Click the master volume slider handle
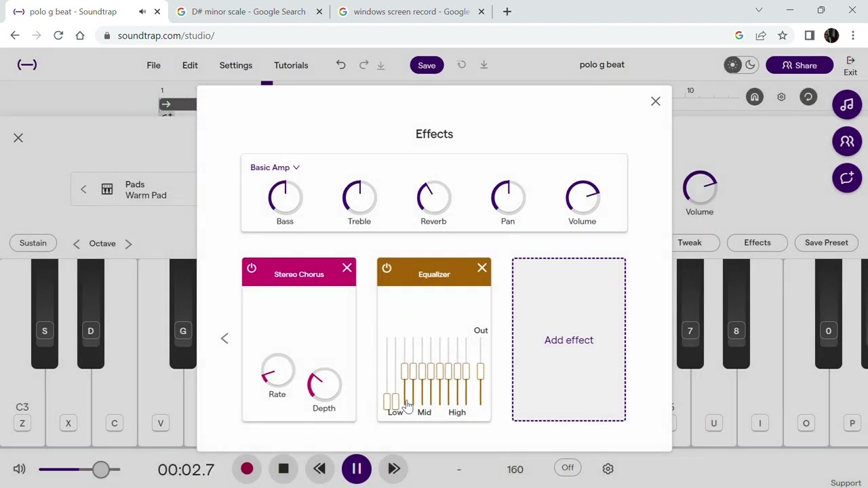The height and width of the screenshot is (488, 868). (x=100, y=469)
